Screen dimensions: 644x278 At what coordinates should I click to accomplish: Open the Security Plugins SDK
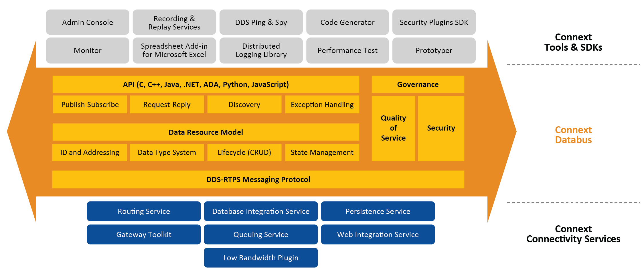434,22
